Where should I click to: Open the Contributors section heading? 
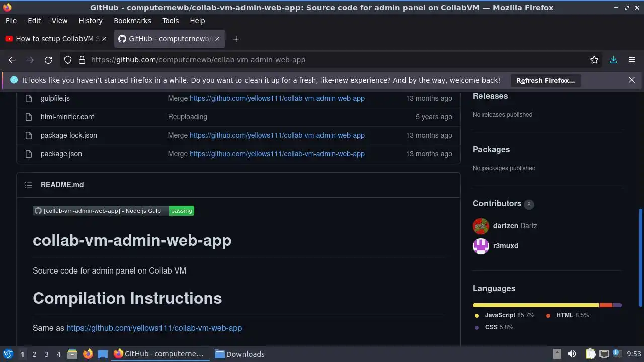pos(497,203)
